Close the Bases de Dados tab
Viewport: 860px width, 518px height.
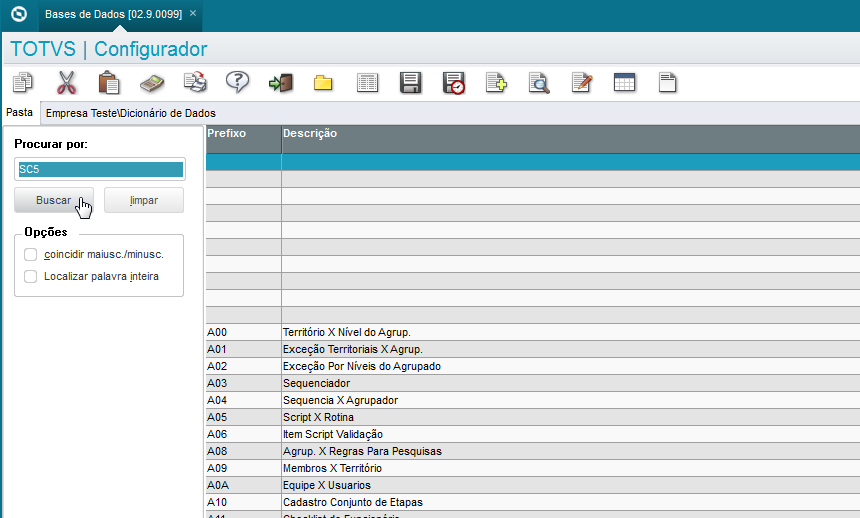[193, 13]
